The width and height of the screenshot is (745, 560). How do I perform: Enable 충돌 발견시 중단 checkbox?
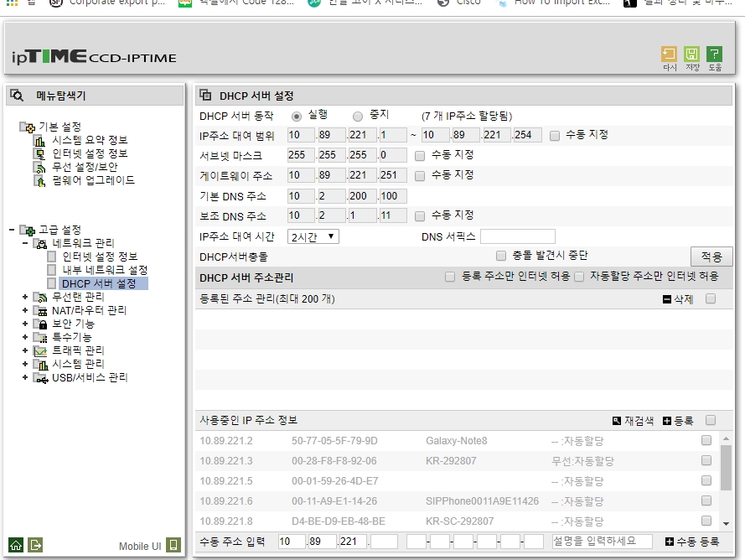coord(501,256)
